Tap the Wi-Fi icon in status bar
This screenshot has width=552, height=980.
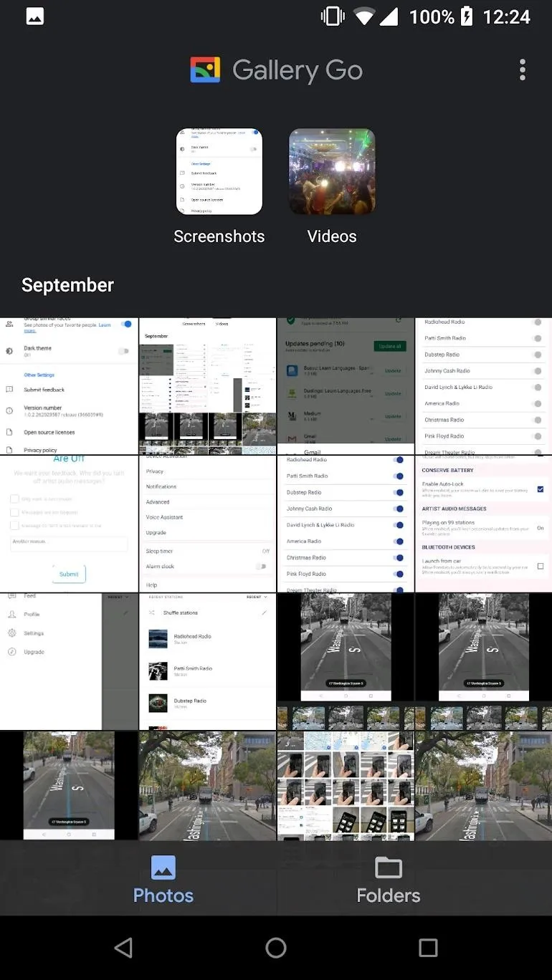365,16
